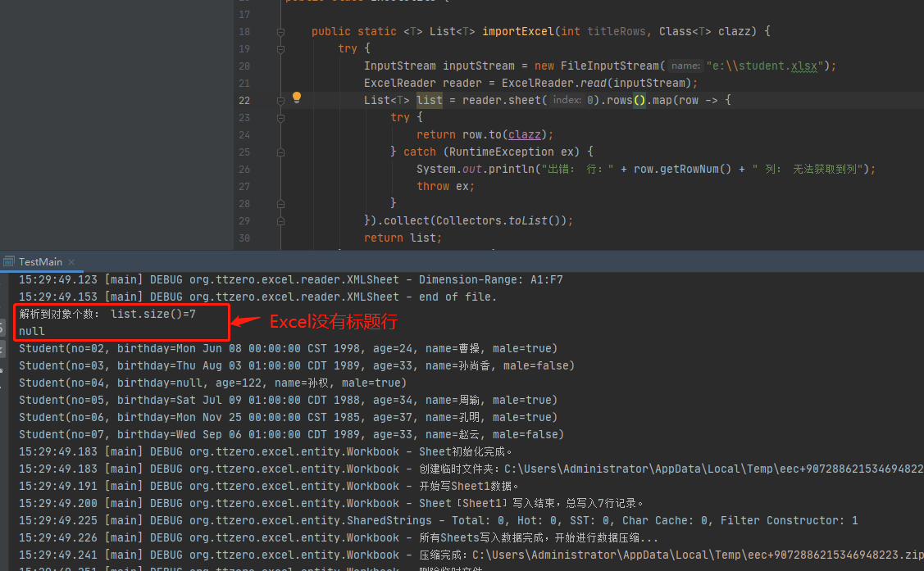The image size is (924, 571).
Task: Collapse the outer try block fold on line 19
Action: tap(280, 49)
